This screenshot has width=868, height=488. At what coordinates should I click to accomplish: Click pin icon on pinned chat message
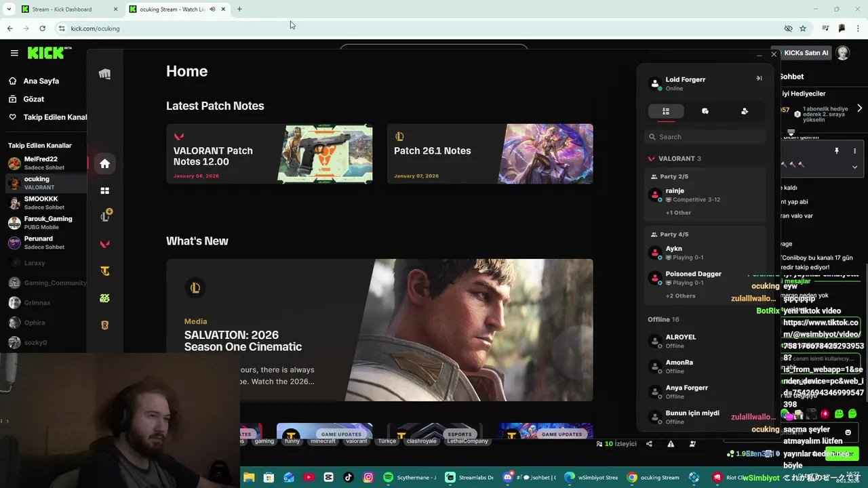pyautogui.click(x=837, y=150)
